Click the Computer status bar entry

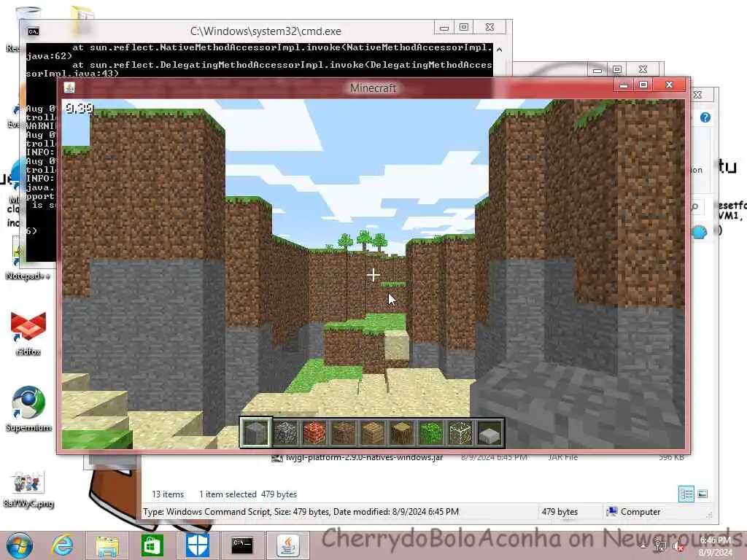634,512
